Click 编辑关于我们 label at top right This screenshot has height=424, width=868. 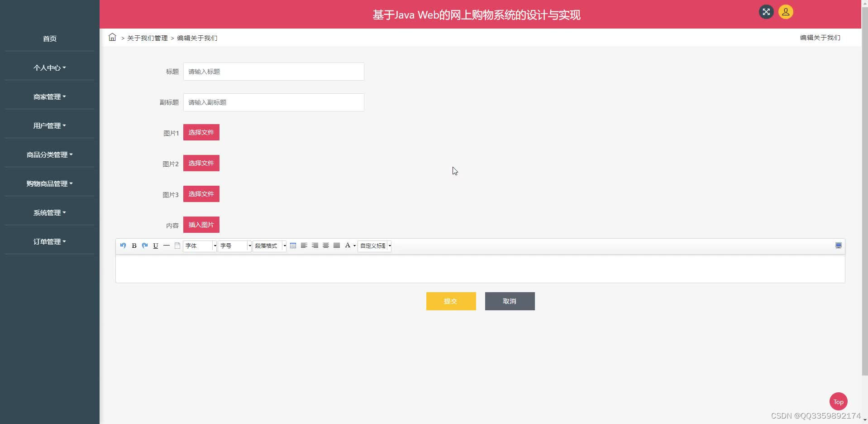820,38
